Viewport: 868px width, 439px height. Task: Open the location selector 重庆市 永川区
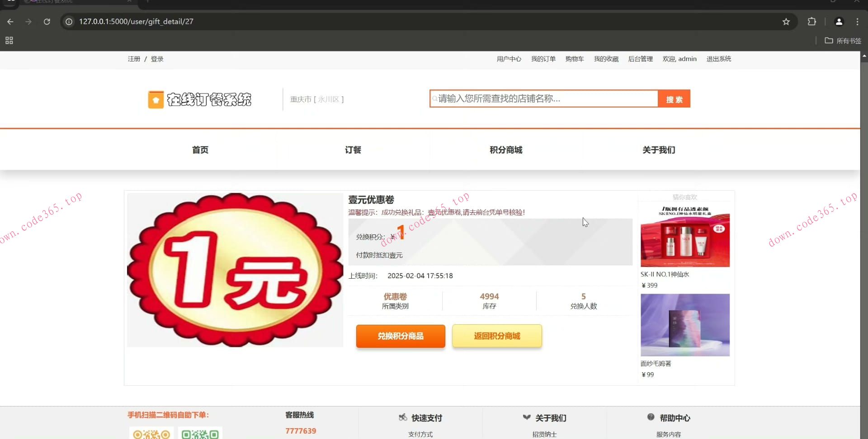pos(317,99)
